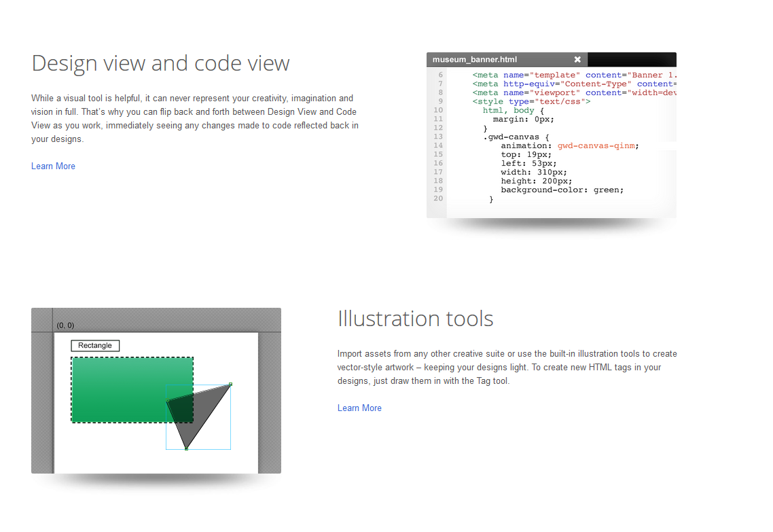The height and width of the screenshot is (532, 773).
Task: Click the Design view description paragraph
Action: coord(195,119)
